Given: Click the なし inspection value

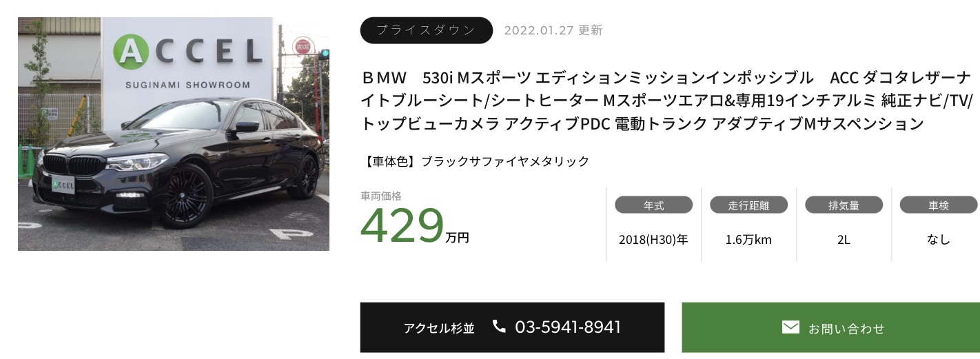Looking at the screenshot, I should coord(938,240).
